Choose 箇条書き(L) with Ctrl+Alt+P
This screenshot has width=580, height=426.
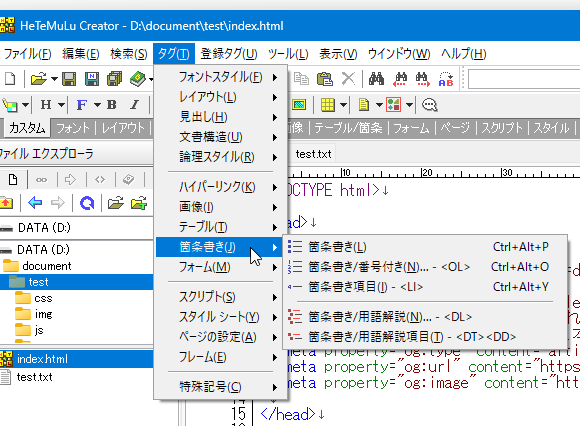425,247
